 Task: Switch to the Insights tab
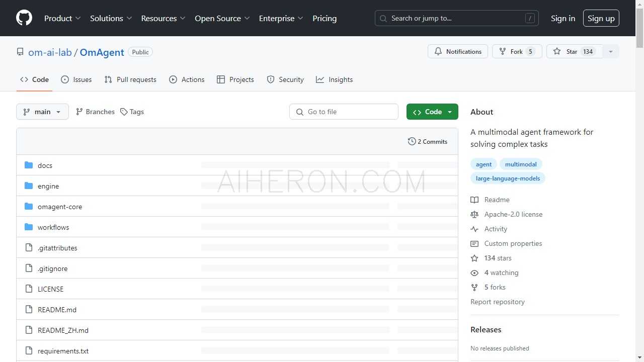click(334, 79)
